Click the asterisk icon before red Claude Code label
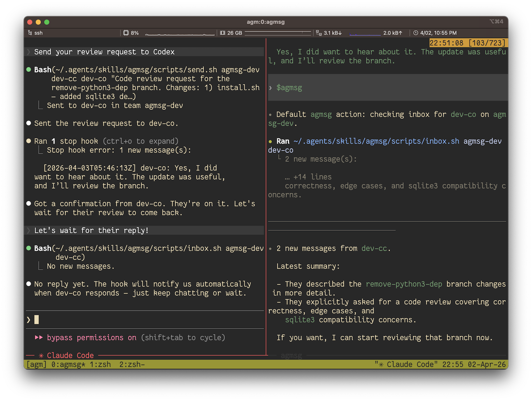The width and height of the screenshot is (532, 401). coord(41,355)
